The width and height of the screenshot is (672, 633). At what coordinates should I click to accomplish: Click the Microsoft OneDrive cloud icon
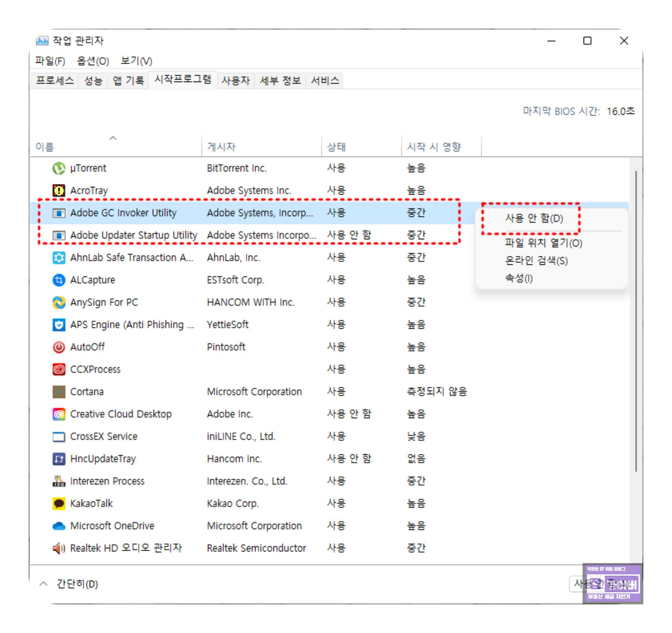tap(59, 526)
